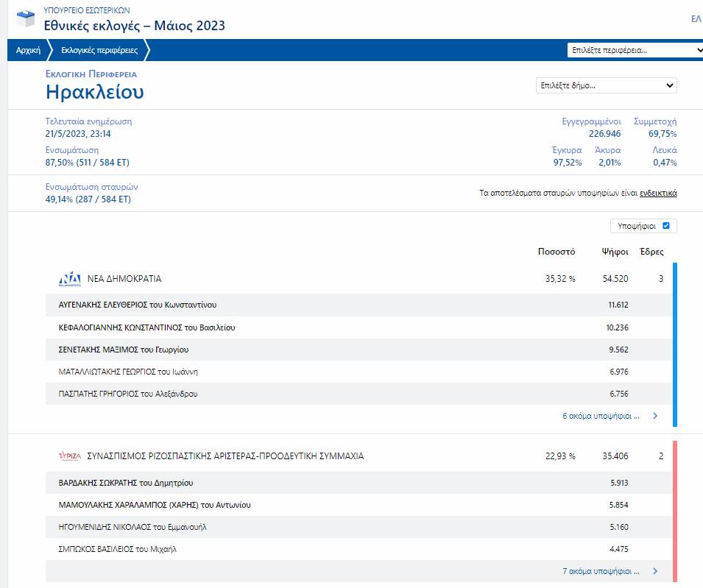This screenshot has height=588, width=703.
Task: Click the ballot box logo icon
Action: [26, 18]
